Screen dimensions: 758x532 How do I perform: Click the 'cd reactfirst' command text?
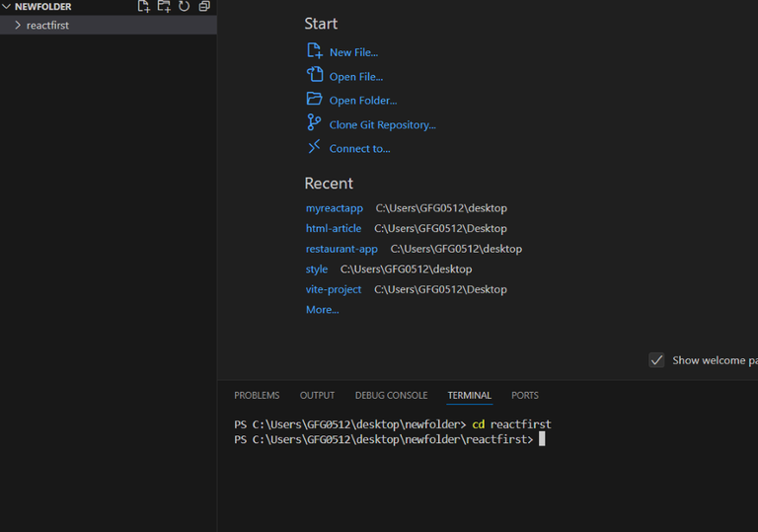pyautogui.click(x=511, y=424)
